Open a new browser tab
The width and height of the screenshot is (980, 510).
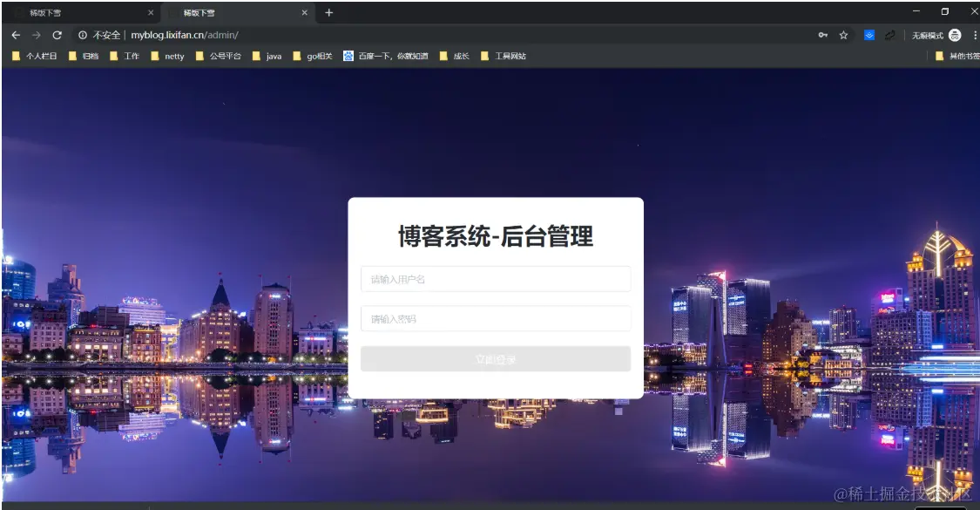[x=328, y=12]
